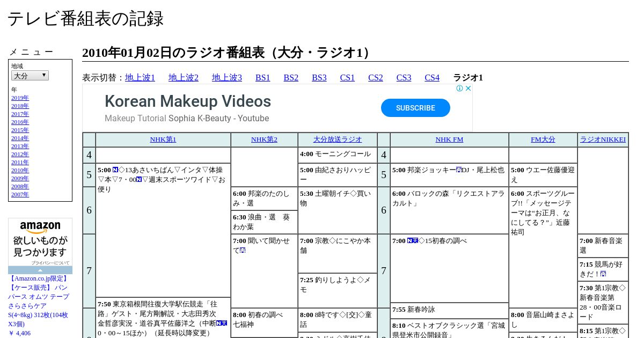This screenshot has width=644, height=338.
Task: Open the 2014年 archive link
Action: pos(20,138)
